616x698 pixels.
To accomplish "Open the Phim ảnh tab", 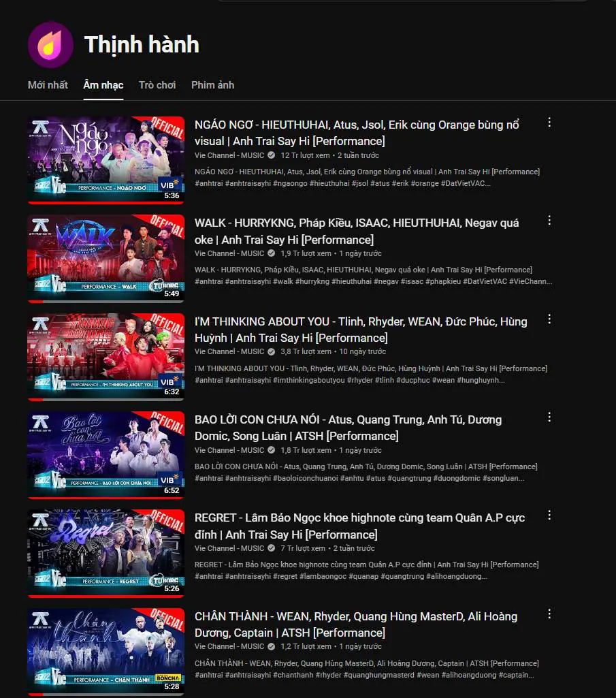I will (213, 85).
